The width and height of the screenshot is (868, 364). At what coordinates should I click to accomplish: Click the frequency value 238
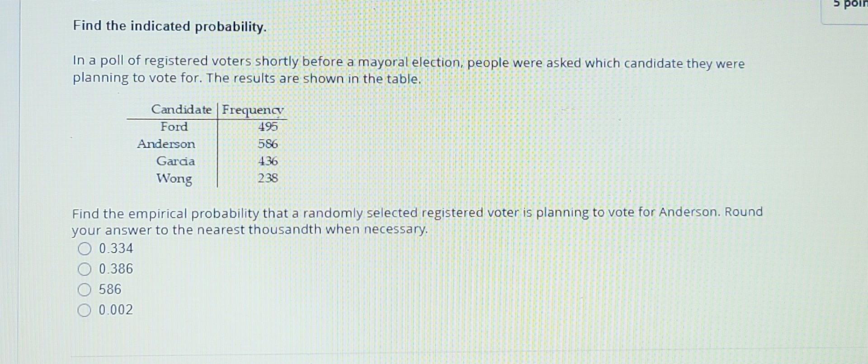(267, 179)
